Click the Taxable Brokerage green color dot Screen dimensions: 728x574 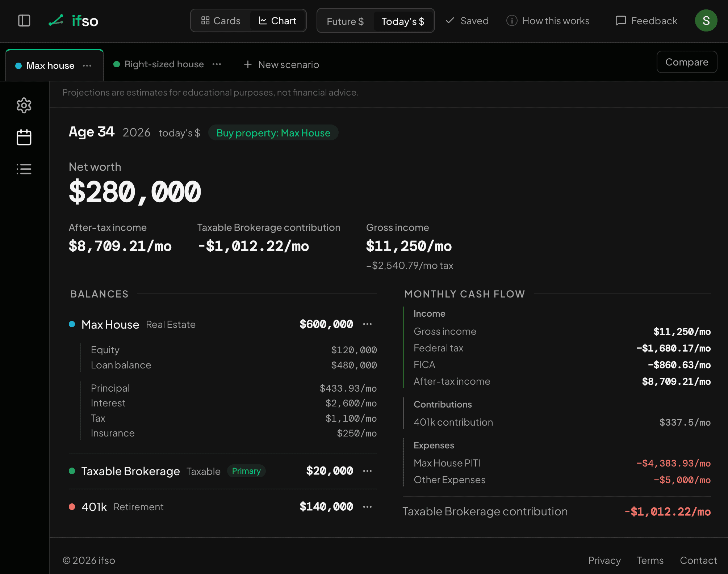tap(72, 471)
